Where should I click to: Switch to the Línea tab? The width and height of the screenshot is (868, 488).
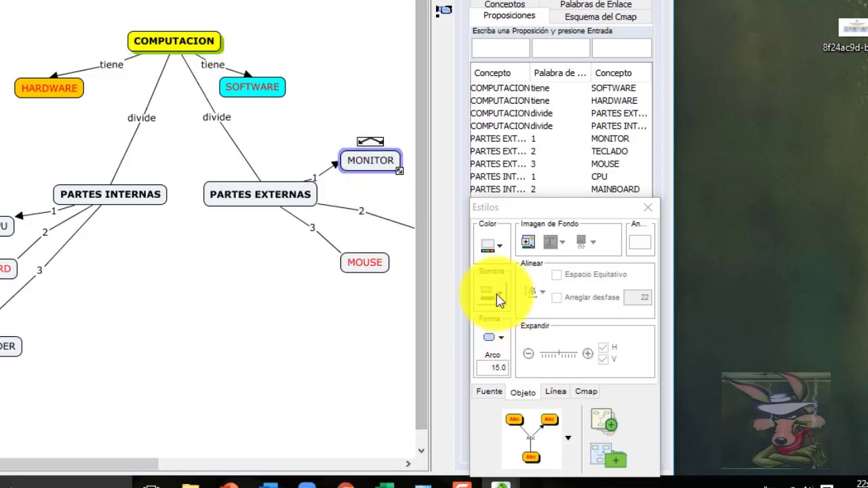(x=555, y=391)
